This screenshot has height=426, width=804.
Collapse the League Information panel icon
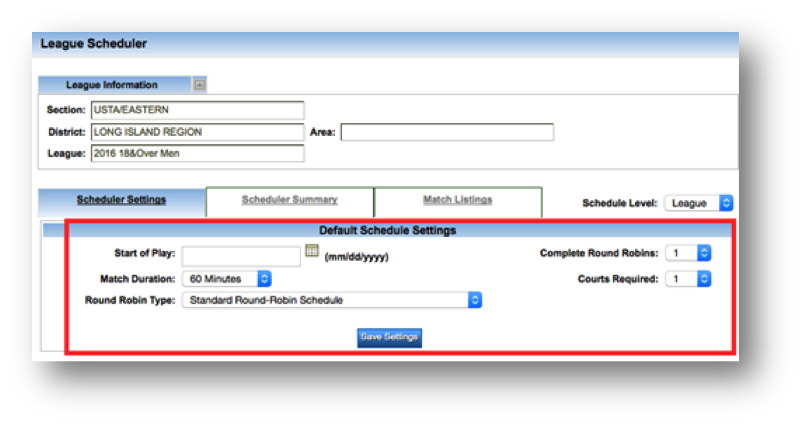click(199, 85)
